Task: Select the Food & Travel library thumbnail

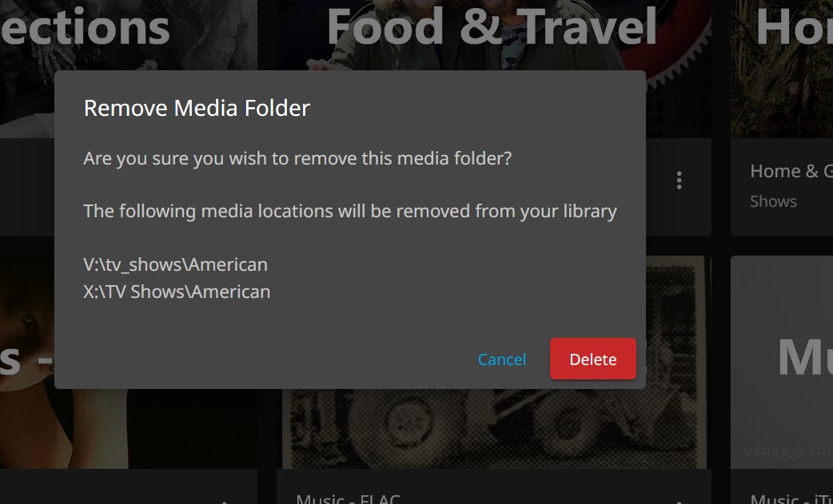Action: pyautogui.click(x=493, y=35)
